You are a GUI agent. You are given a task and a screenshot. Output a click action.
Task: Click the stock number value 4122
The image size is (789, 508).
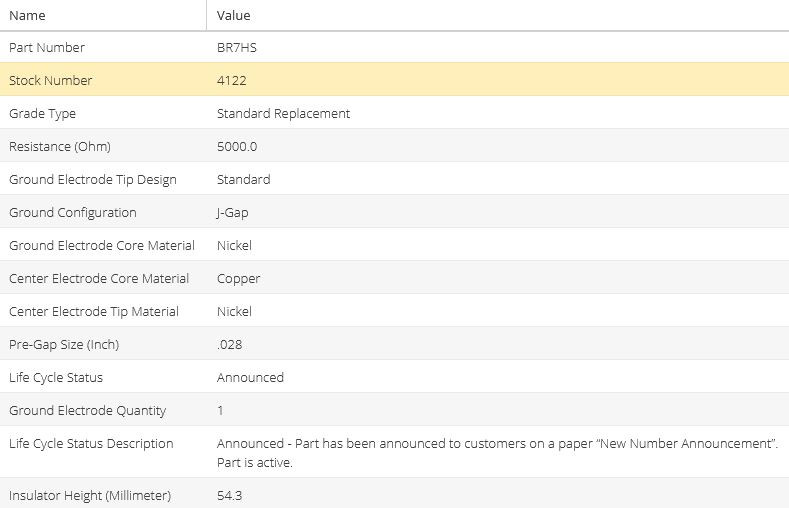(x=231, y=80)
